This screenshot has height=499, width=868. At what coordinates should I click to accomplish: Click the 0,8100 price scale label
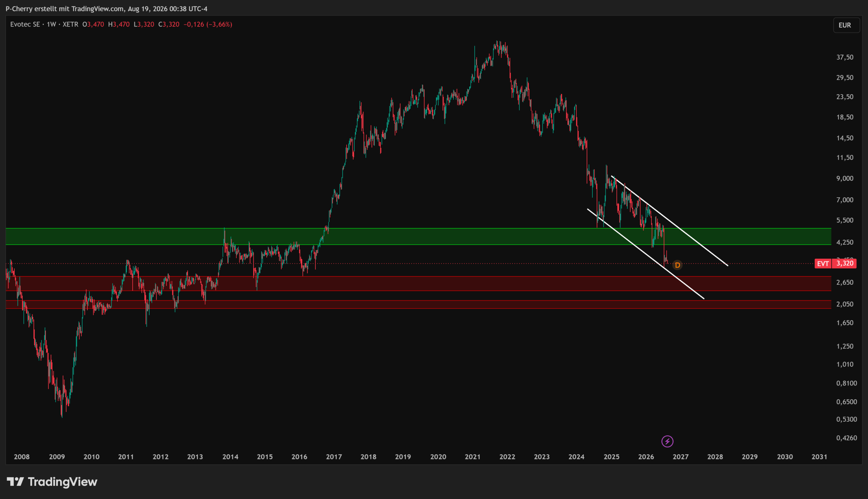pyautogui.click(x=847, y=383)
